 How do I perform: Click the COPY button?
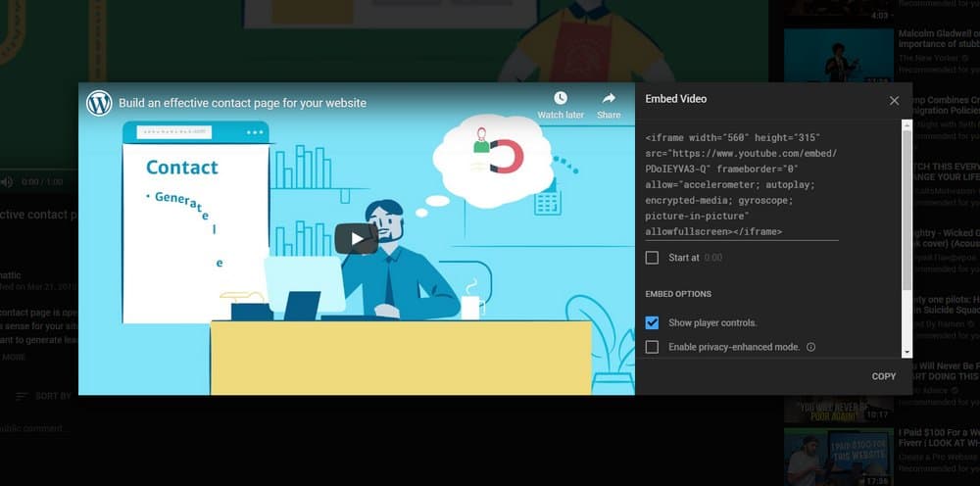883,376
